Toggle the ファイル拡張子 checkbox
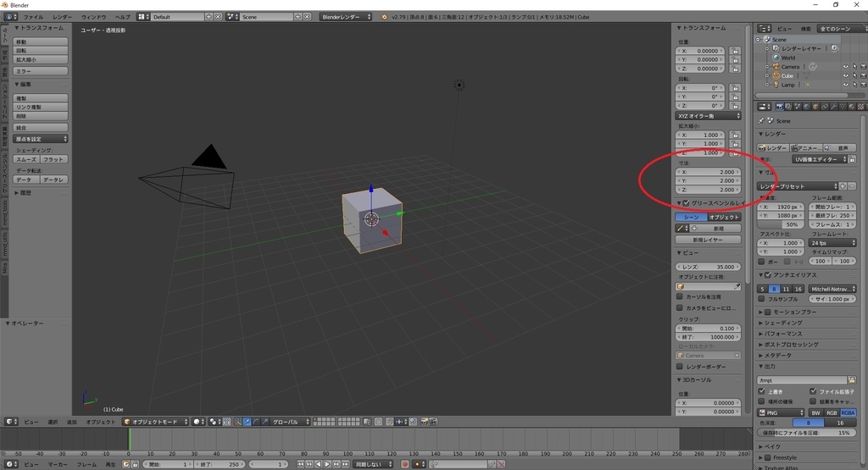Screen dimensions: 868x470 tap(813, 391)
